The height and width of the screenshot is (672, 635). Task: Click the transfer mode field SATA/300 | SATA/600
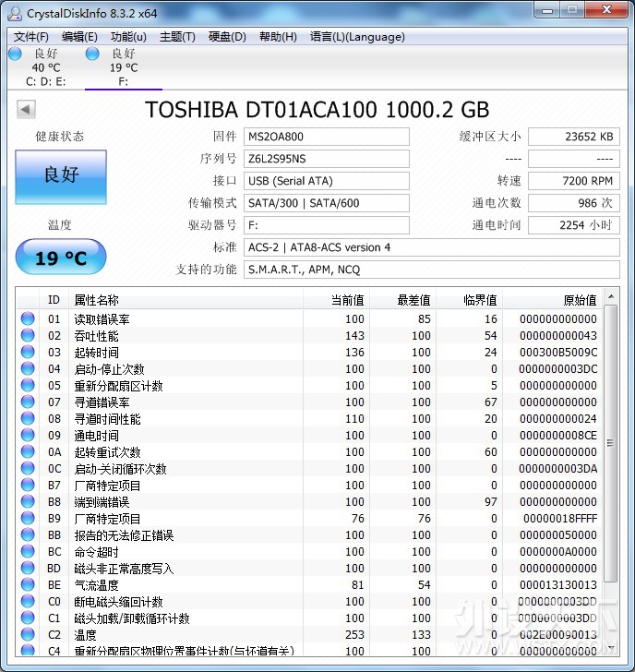coord(327,203)
